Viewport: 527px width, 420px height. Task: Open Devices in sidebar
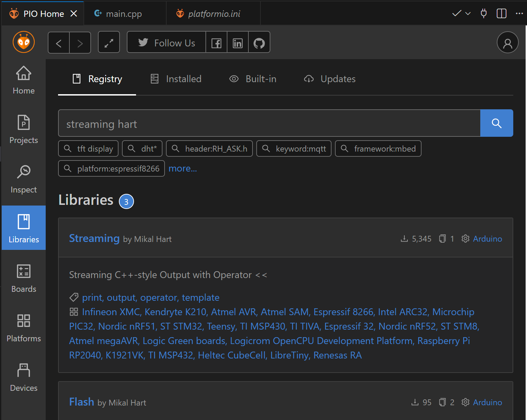tap(24, 377)
